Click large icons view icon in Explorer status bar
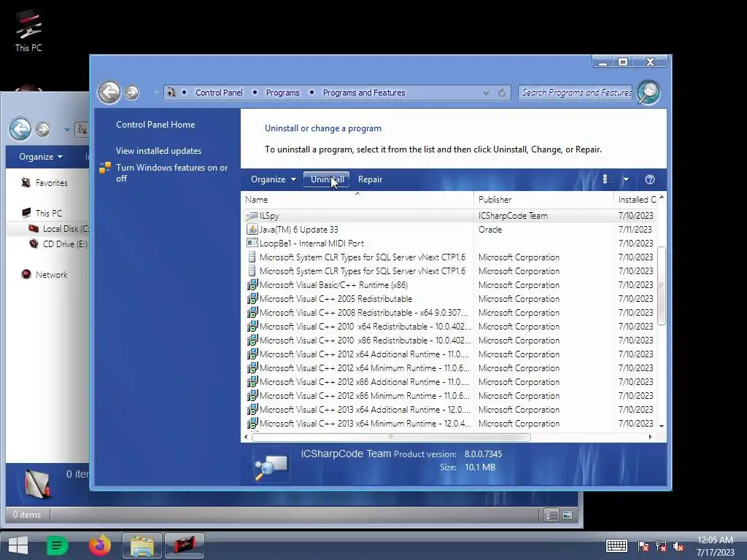This screenshot has height=560, width=747. (x=568, y=515)
